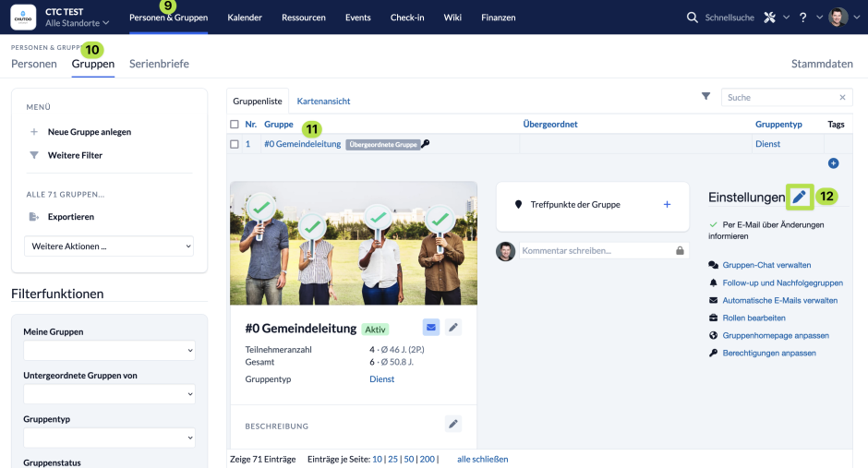The height and width of the screenshot is (468, 868).
Task: Click the filter funnel icon beside search
Action: [705, 96]
